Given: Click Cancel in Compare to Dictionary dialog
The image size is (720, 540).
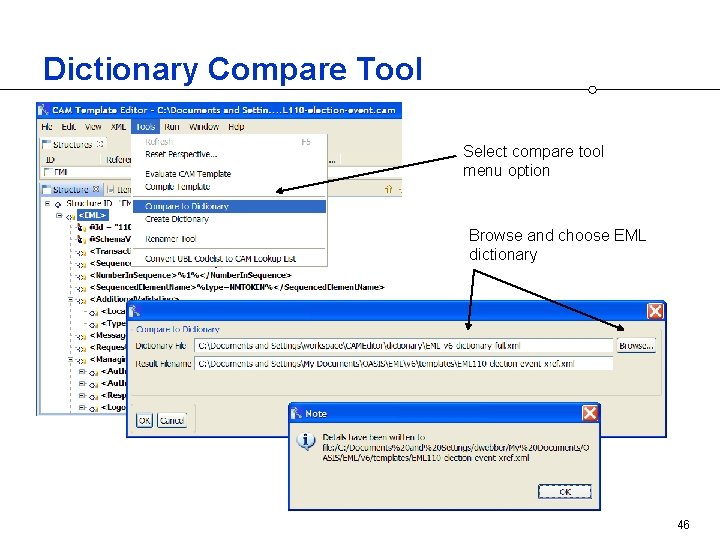Looking at the screenshot, I should [x=172, y=420].
